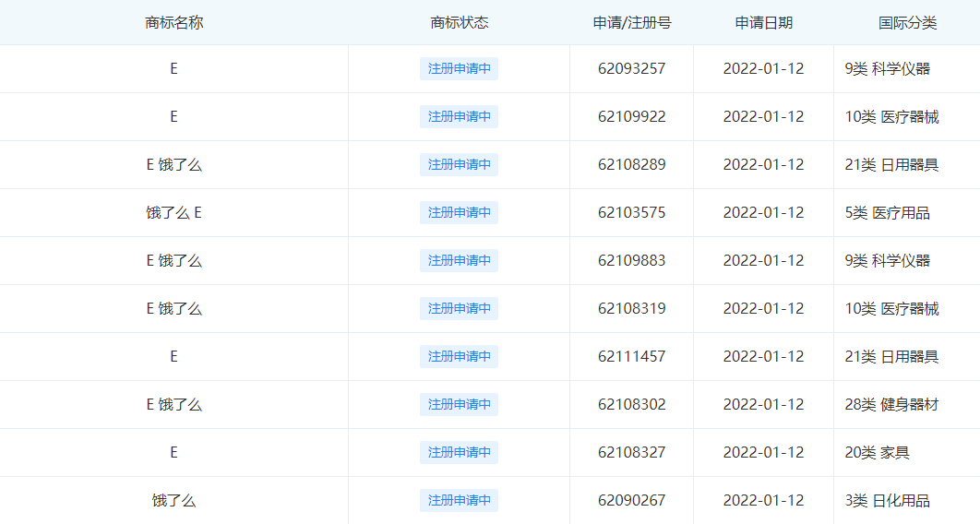This screenshot has height=524, width=980.
Task: Click 21类 日用器具 in row 62108289
Action: point(892,165)
